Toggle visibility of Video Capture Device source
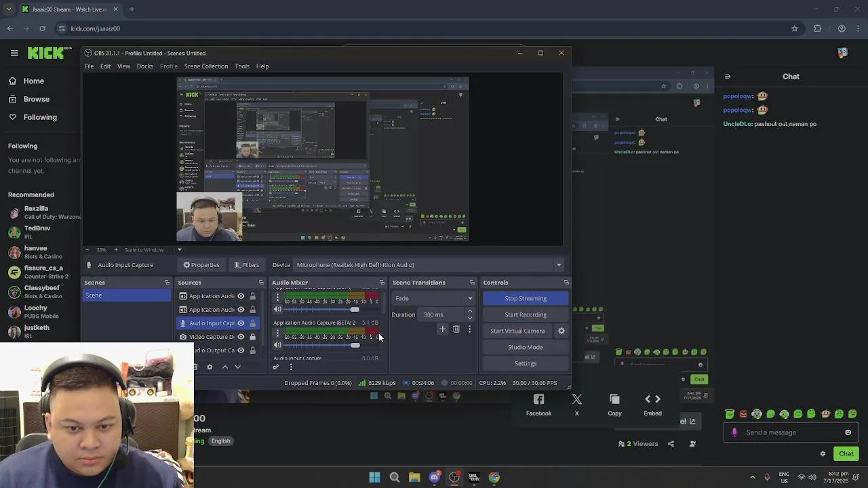This screenshot has height=488, width=868. point(241,337)
